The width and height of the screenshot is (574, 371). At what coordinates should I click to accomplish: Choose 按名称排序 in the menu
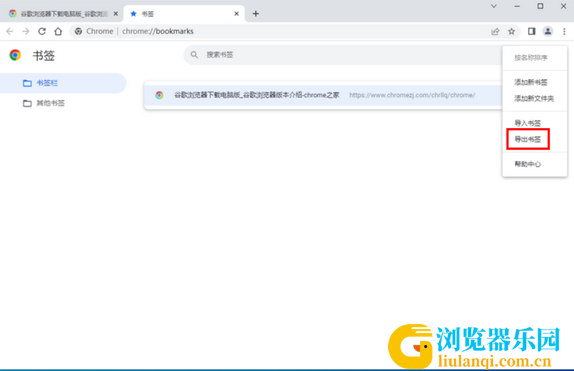534,58
